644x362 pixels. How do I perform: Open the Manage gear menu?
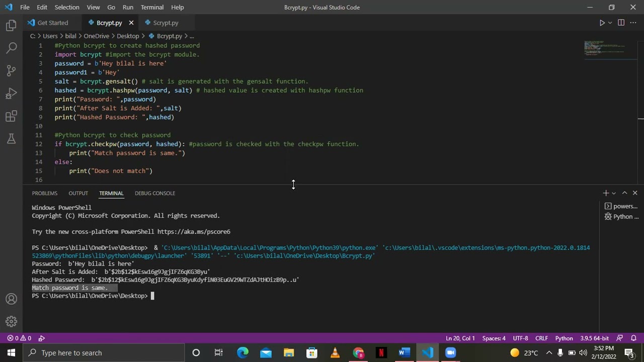[x=11, y=322]
